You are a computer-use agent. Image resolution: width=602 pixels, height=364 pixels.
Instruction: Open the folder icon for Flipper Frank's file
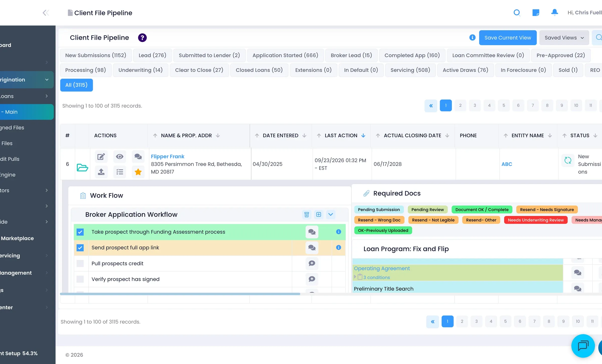[82, 167]
